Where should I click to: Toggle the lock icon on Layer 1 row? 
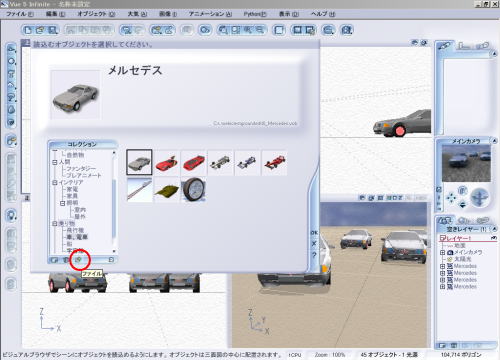point(494,238)
